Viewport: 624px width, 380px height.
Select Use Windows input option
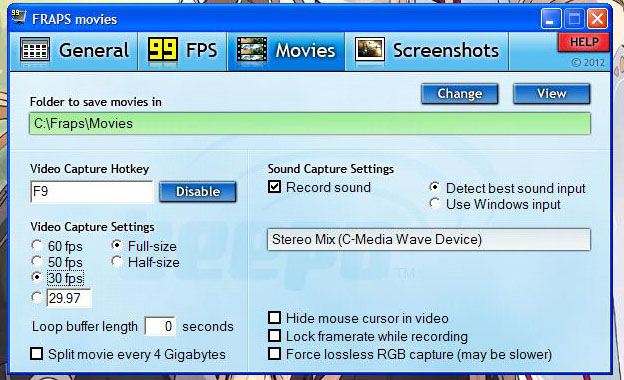click(x=435, y=203)
